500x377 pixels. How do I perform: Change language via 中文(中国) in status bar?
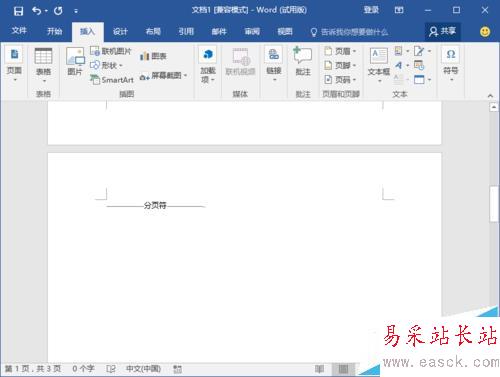coord(143,369)
